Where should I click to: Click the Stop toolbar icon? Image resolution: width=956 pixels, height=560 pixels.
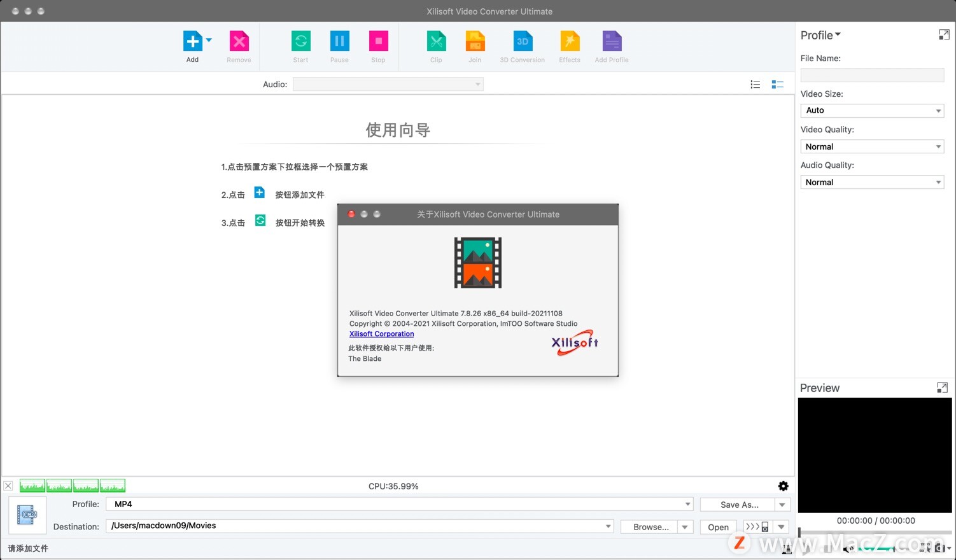[378, 41]
